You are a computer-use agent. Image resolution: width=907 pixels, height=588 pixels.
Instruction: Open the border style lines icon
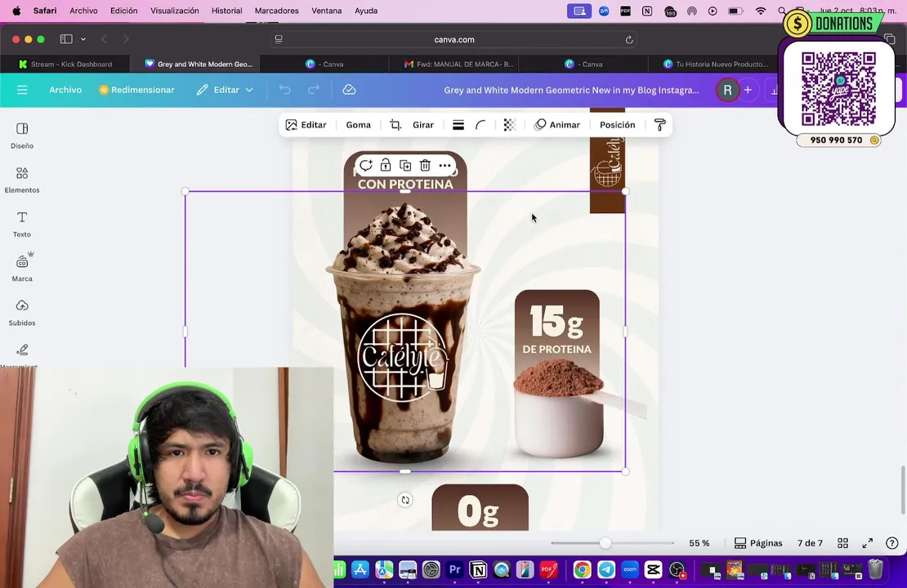[x=458, y=125]
